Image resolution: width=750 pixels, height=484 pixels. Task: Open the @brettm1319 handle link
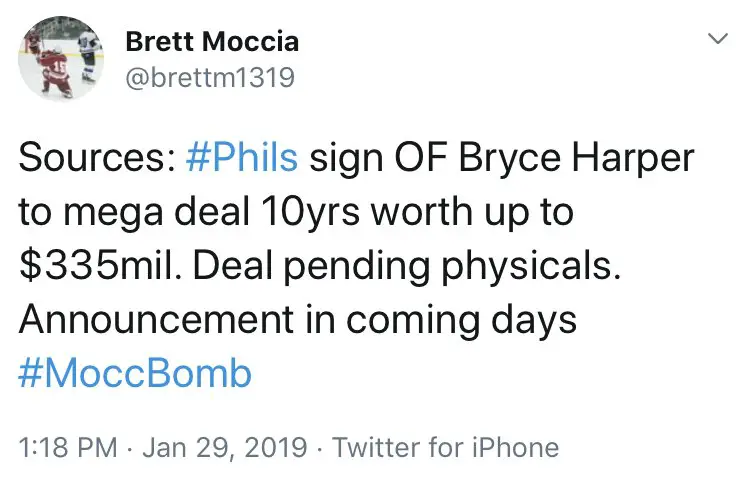coord(210,77)
